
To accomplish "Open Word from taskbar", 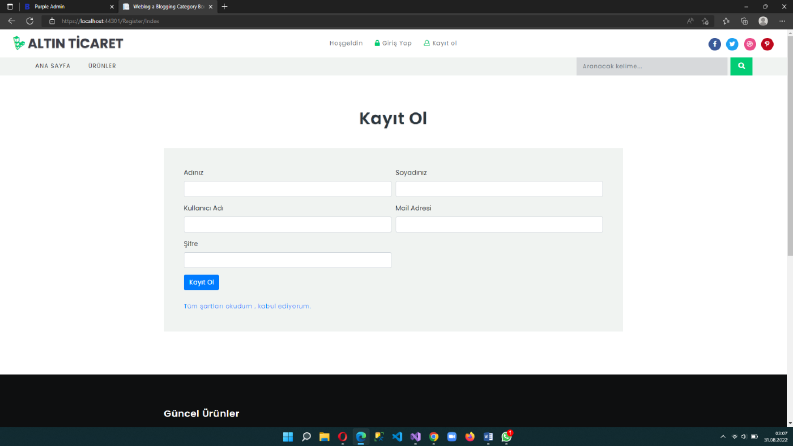I will [488, 437].
